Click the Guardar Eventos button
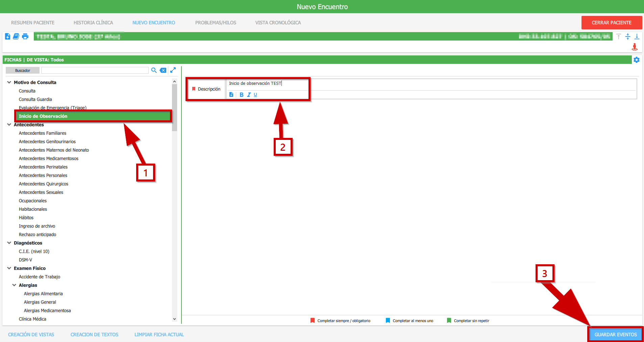The width and height of the screenshot is (644, 342). click(615, 335)
